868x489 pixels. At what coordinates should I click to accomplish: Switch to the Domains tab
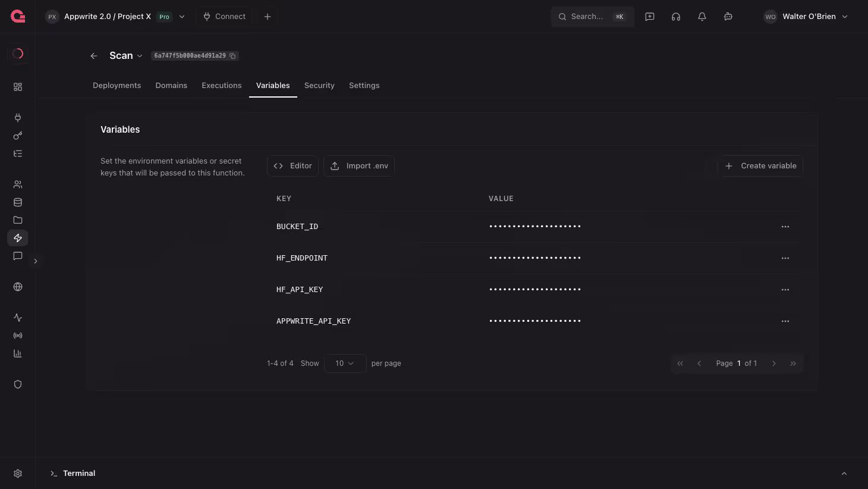[171, 86]
